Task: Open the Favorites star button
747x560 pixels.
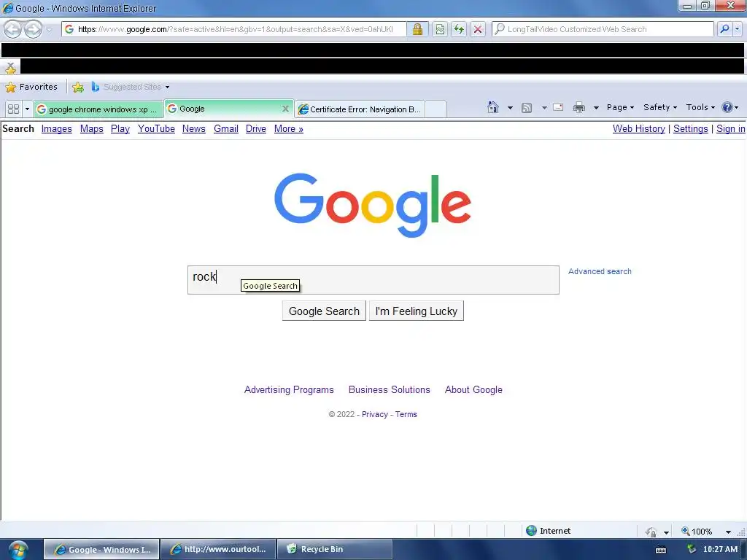Action: tap(31, 87)
